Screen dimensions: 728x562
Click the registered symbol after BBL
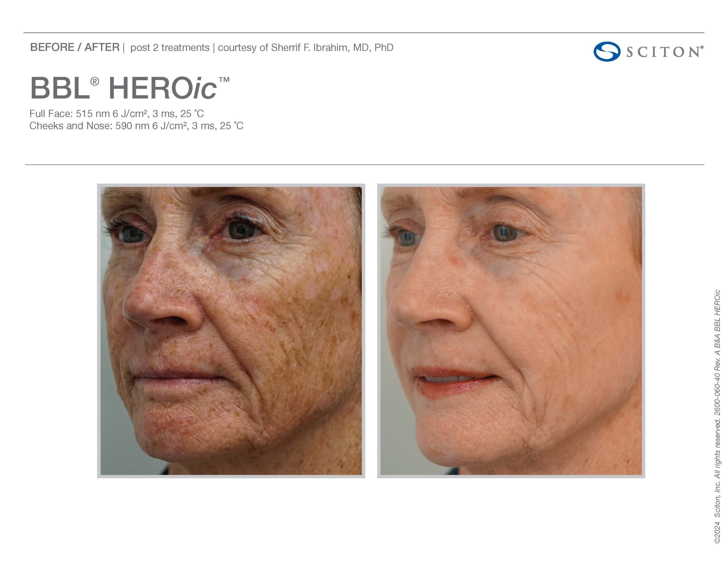pos(95,82)
